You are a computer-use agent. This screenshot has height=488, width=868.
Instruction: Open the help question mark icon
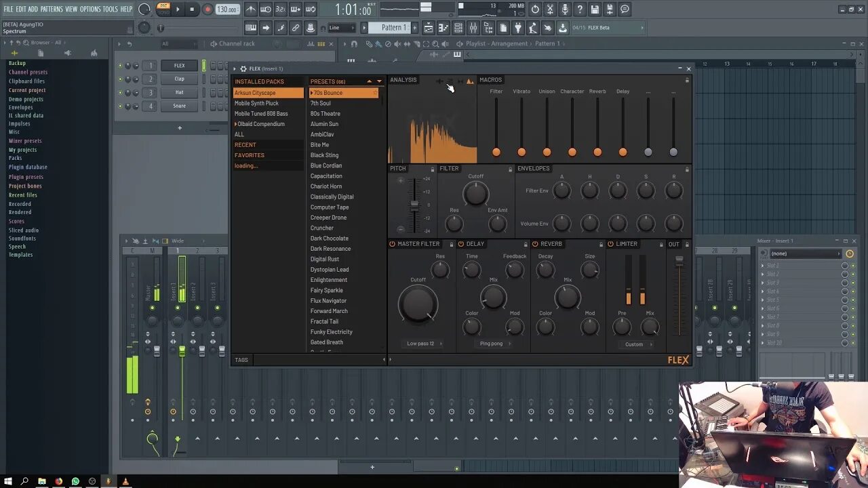coord(580,9)
